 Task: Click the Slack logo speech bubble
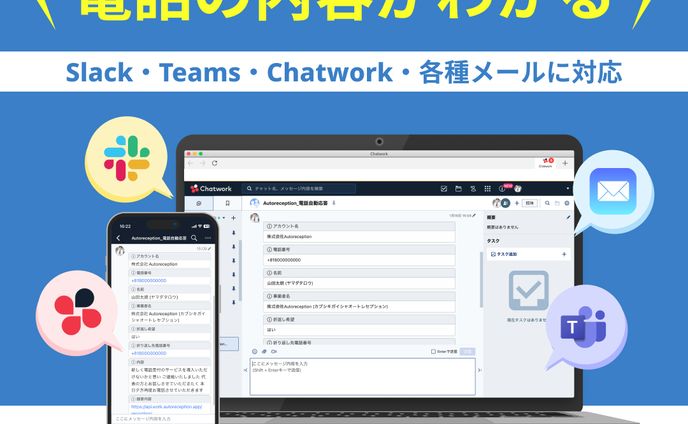(x=127, y=159)
